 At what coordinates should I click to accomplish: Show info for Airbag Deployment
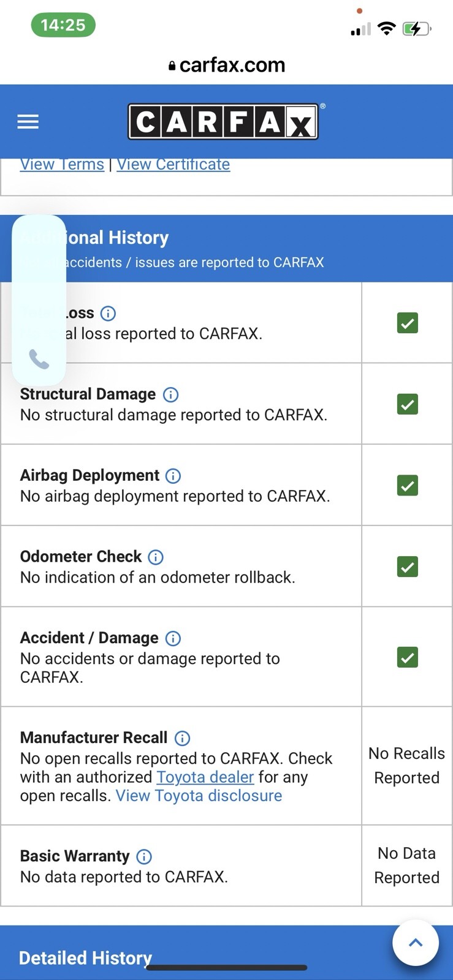click(x=173, y=476)
